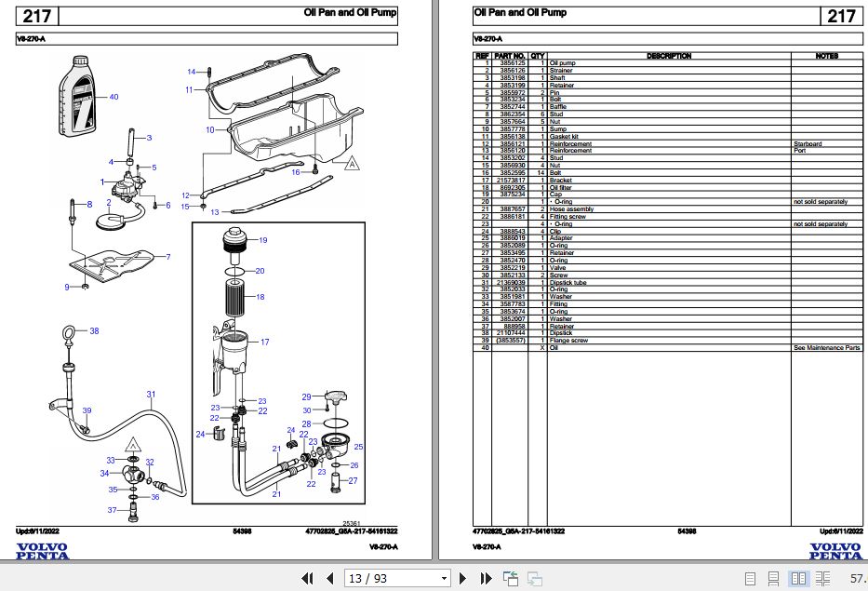Click part number 21573817 for Bracket

click(511, 181)
